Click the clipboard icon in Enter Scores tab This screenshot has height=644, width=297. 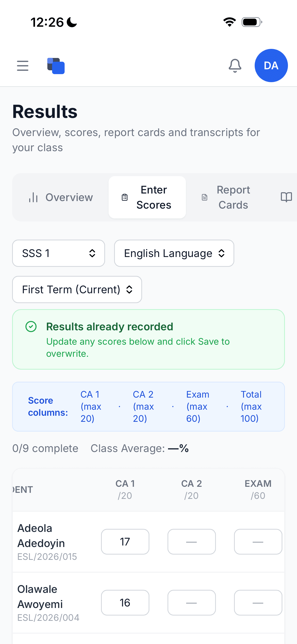124,197
